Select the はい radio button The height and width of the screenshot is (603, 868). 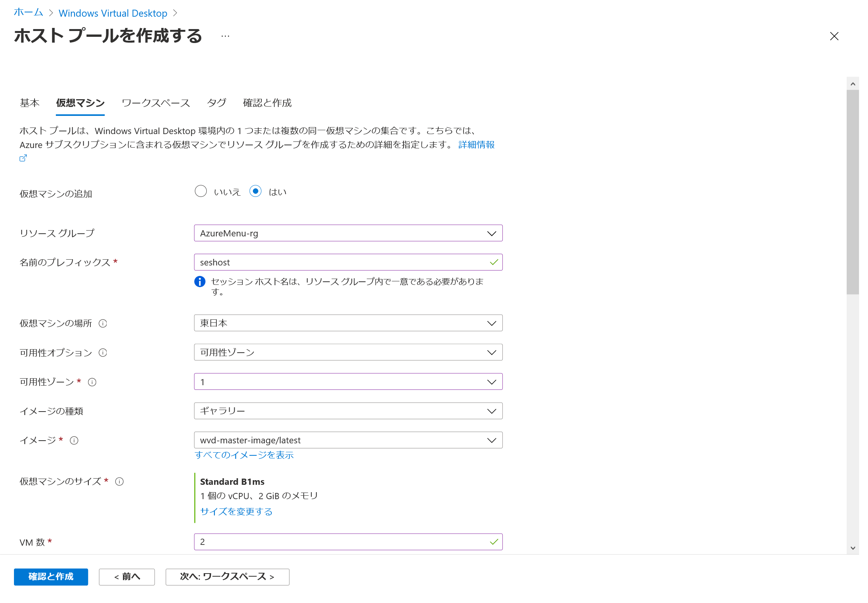[x=256, y=191]
